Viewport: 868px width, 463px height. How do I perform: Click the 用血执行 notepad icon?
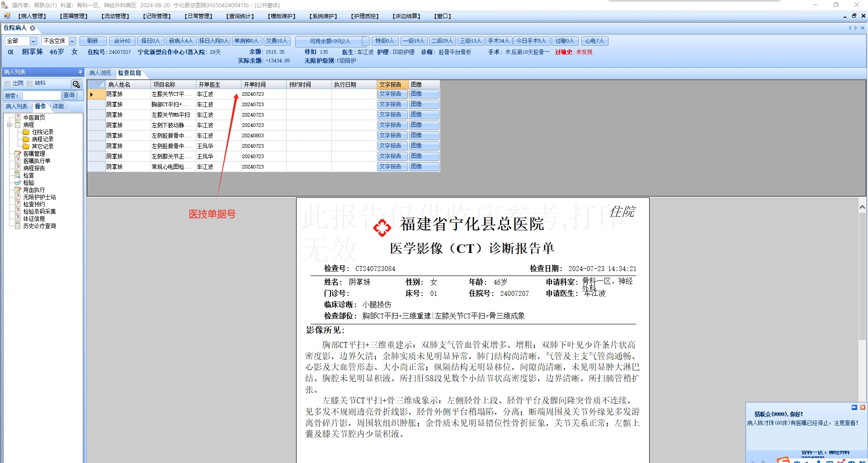pyautogui.click(x=18, y=190)
